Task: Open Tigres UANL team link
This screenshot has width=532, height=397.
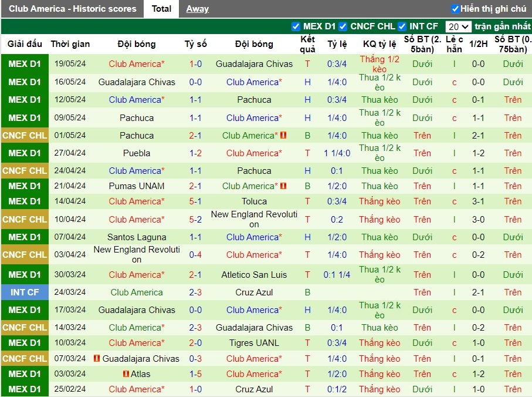Action: [x=254, y=342]
